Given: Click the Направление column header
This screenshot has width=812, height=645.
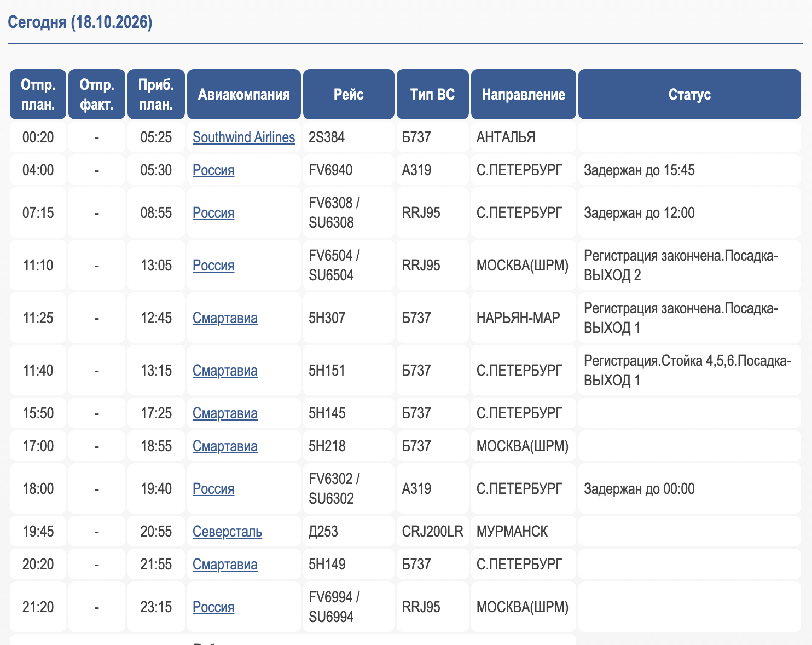Looking at the screenshot, I should [524, 94].
